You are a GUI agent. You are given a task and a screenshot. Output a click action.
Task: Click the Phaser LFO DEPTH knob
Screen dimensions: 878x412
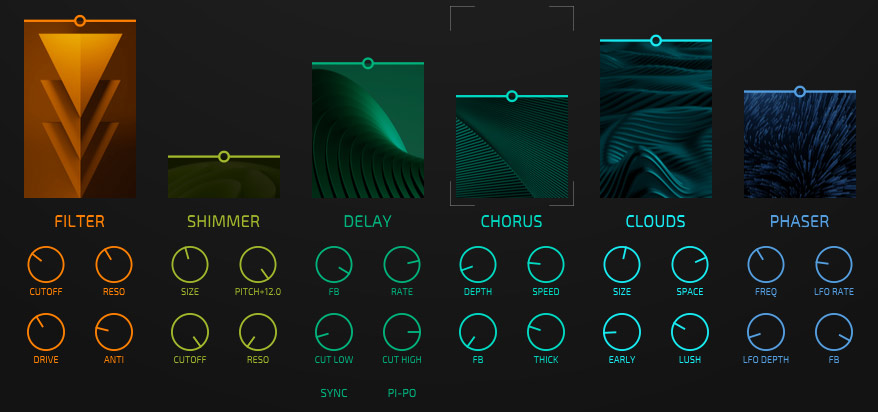click(766, 332)
